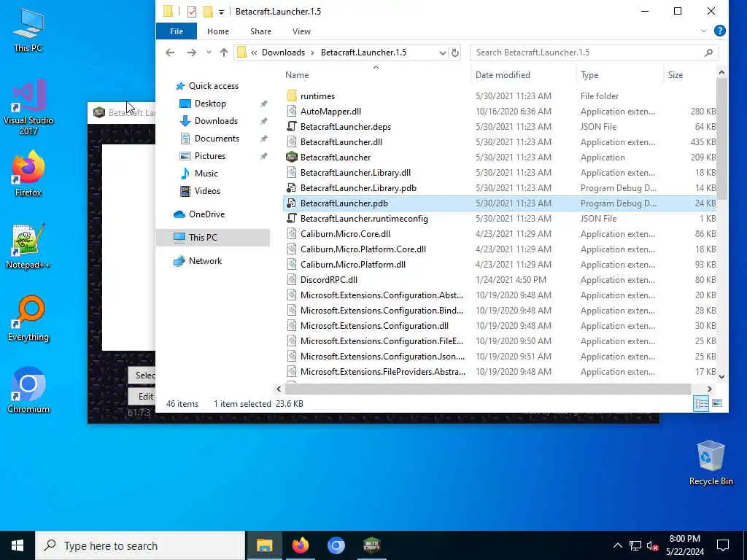
Task: Click the breadcrumb overflow chevron in address bar
Action: click(x=254, y=52)
